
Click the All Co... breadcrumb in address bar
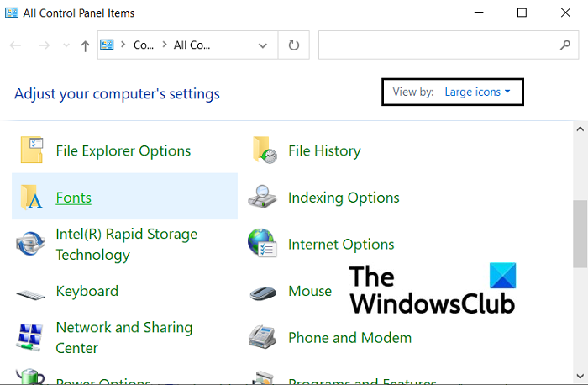point(192,45)
